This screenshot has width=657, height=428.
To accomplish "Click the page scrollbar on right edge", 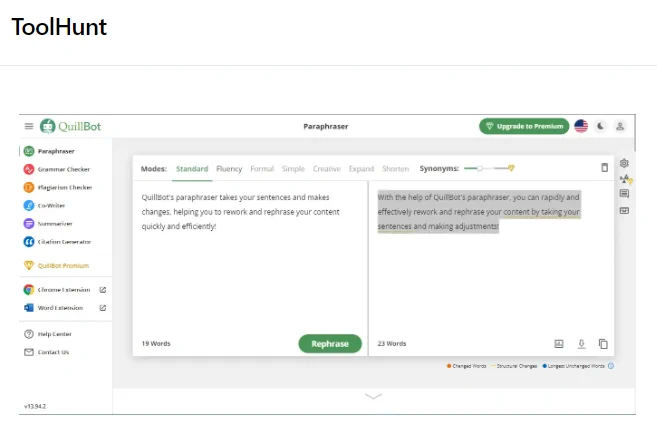I will 635,133.
